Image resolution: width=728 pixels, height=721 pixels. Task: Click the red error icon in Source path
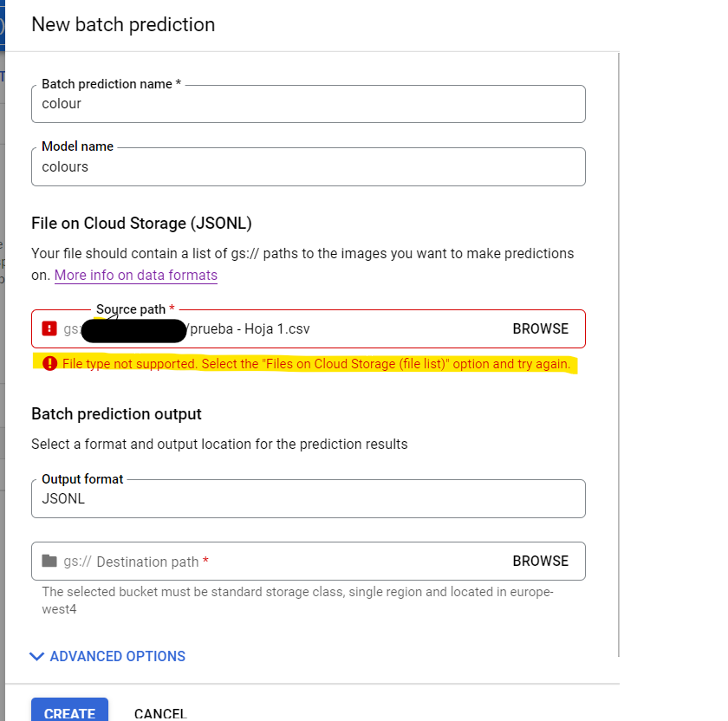(49, 329)
